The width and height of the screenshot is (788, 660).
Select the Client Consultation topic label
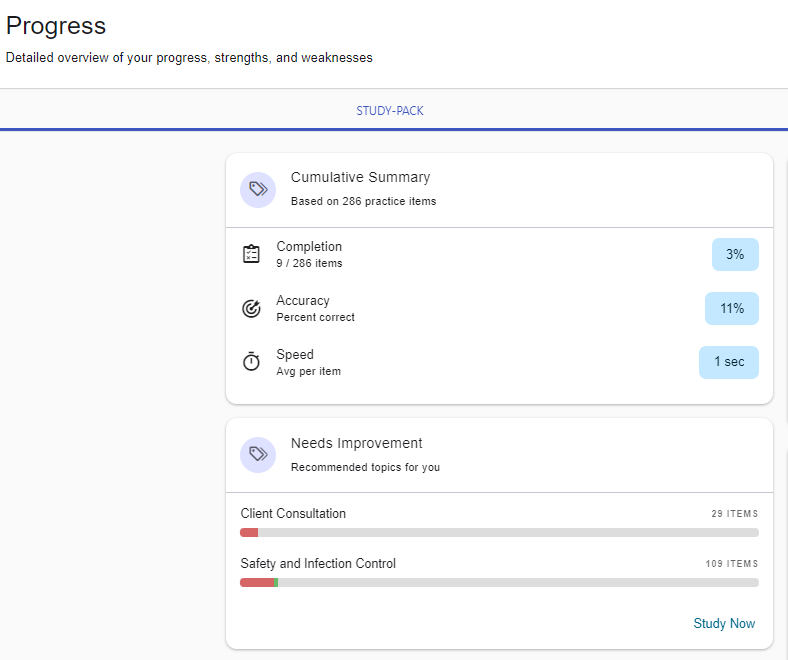[x=293, y=514]
